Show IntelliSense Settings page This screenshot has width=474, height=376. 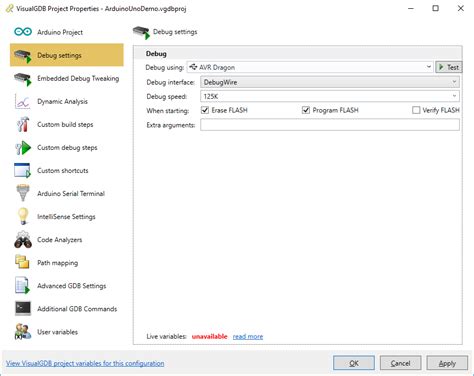pos(66,217)
